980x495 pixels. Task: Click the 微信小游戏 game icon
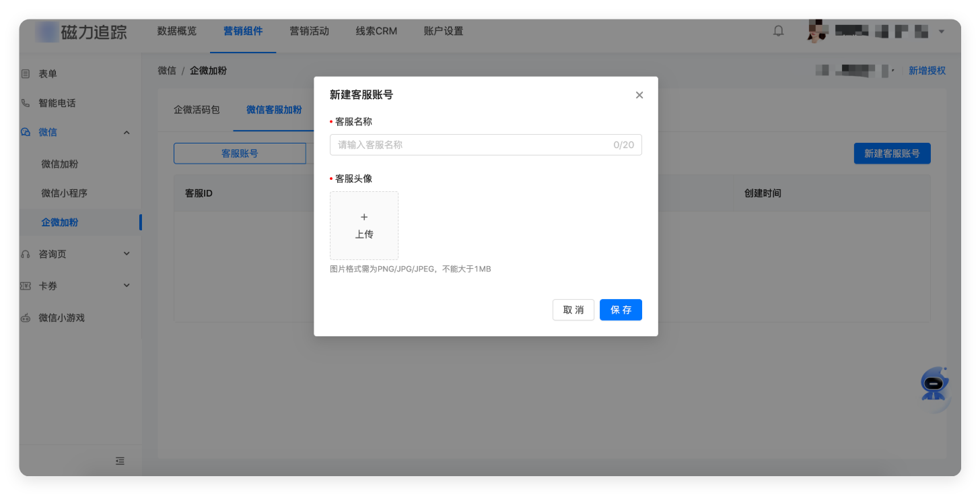click(26, 318)
